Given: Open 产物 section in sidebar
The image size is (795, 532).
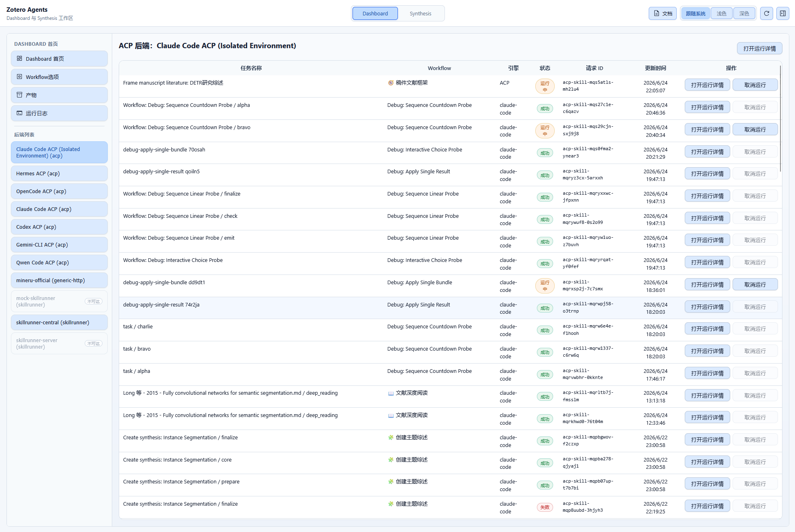Looking at the screenshot, I should click(x=59, y=95).
